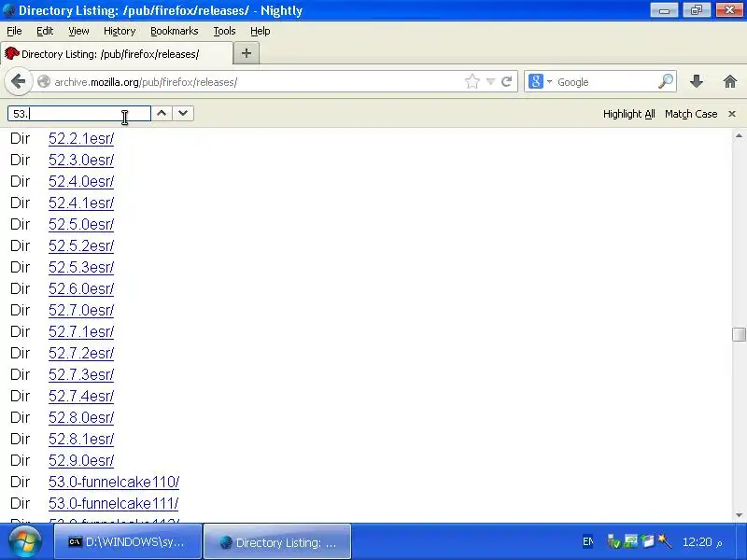The width and height of the screenshot is (747, 560).
Task: Open the bookmarks dropdown arrow beside the star
Action: point(491,82)
